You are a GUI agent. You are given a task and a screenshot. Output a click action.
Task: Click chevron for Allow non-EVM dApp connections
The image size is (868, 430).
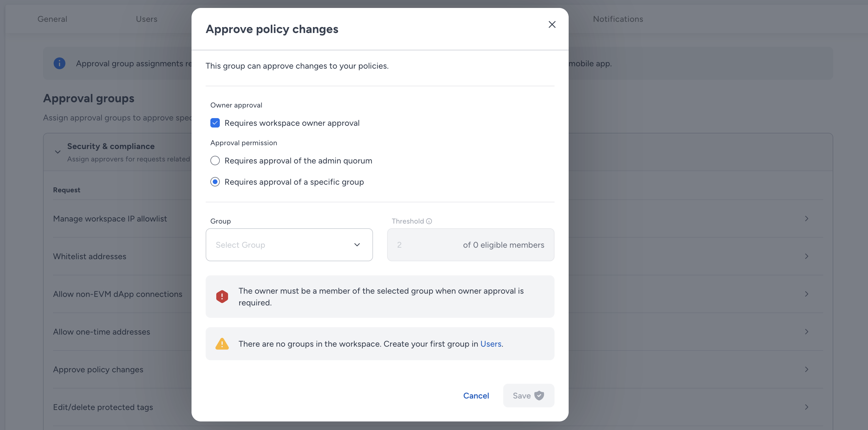pyautogui.click(x=806, y=294)
